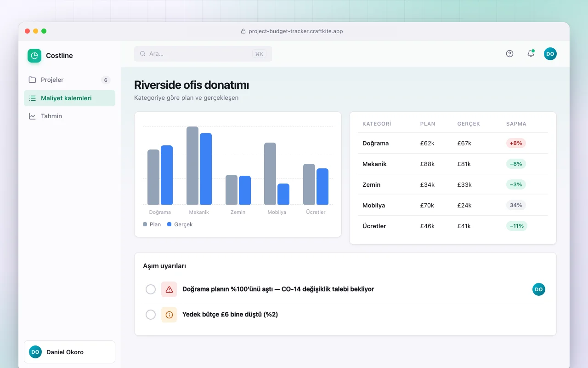
Task: Tick the circle beside the Yedek bütçe alert
Action: 151,315
